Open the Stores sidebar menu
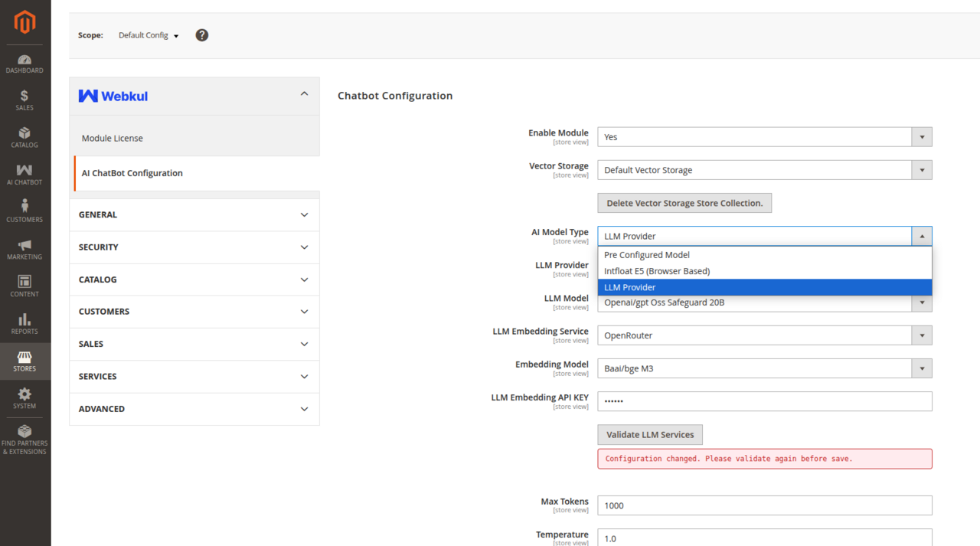 point(24,361)
